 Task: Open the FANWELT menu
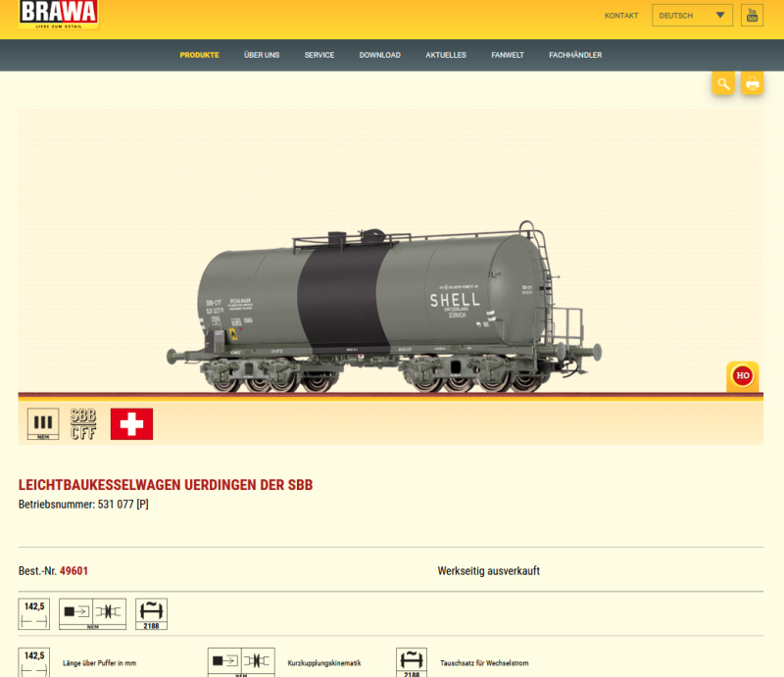pyautogui.click(x=508, y=55)
